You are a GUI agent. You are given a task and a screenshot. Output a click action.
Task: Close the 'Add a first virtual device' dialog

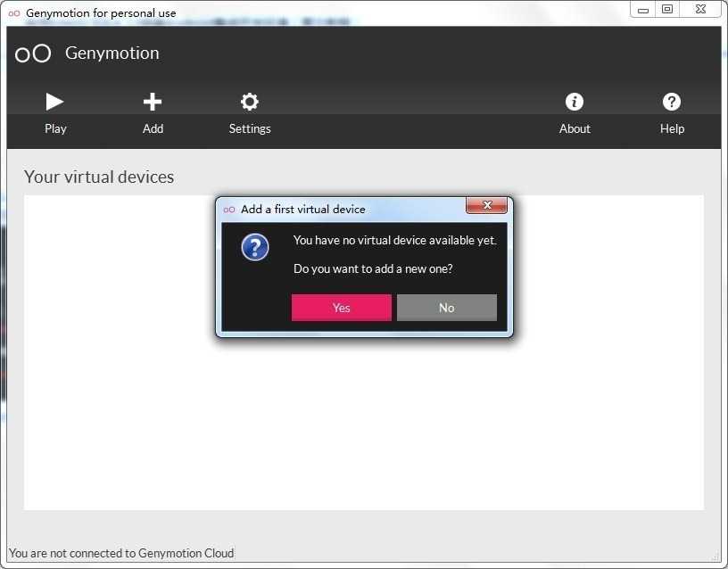pyautogui.click(x=486, y=205)
